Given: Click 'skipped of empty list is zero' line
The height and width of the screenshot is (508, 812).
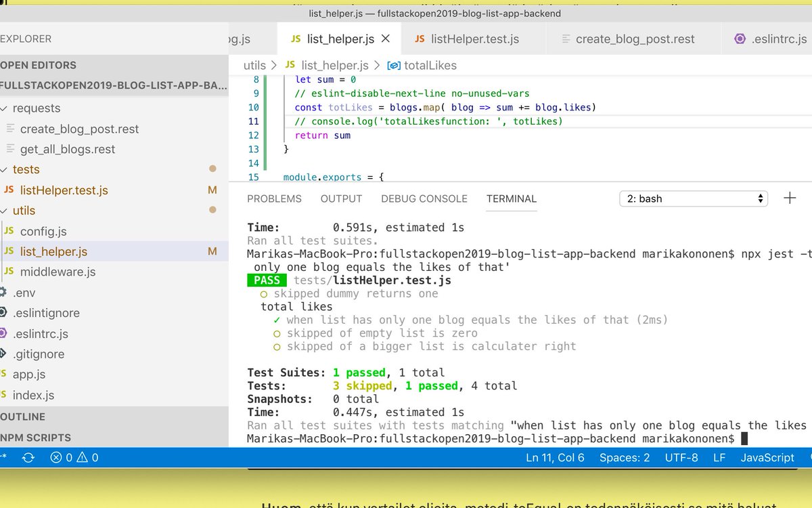Looking at the screenshot, I should click(x=376, y=333).
